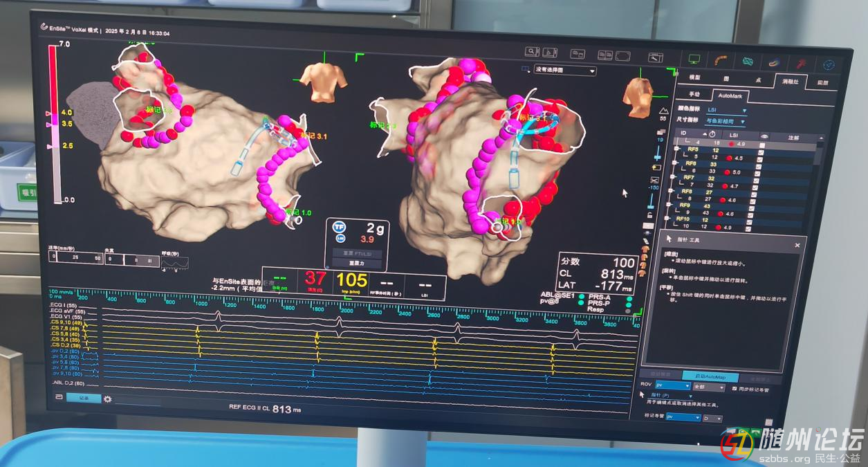This screenshot has width=868, height=467.
Task: Collapse the RF5 tree node
Action: (677, 149)
